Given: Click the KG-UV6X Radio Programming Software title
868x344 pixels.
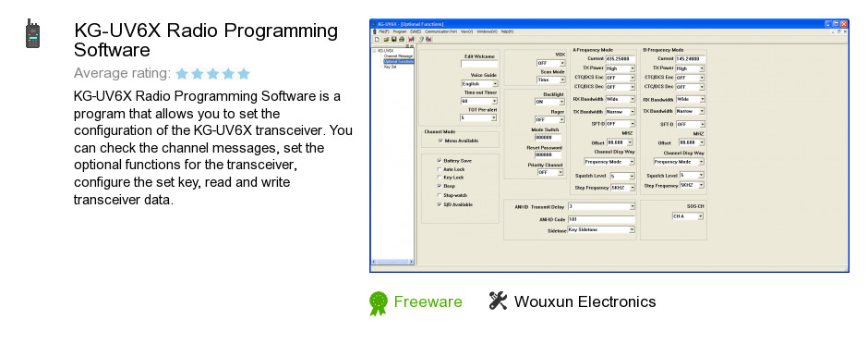Looking at the screenshot, I should pyautogui.click(x=205, y=40).
